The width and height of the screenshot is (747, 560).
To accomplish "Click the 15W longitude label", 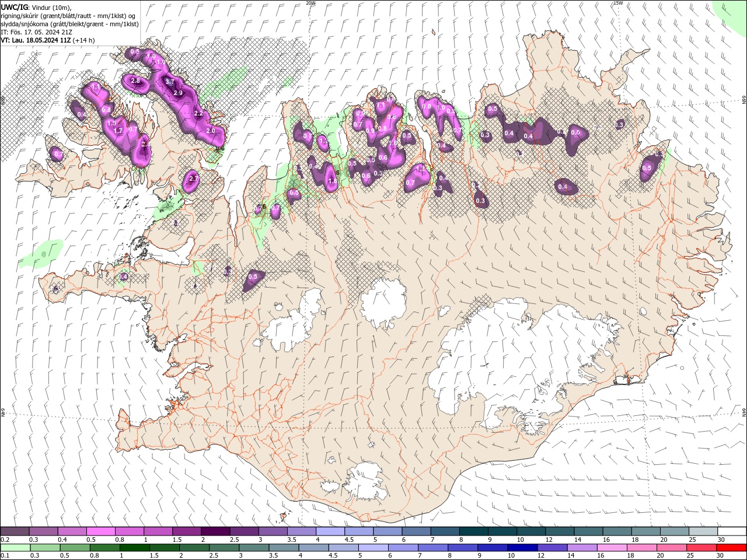I will pos(618,3).
